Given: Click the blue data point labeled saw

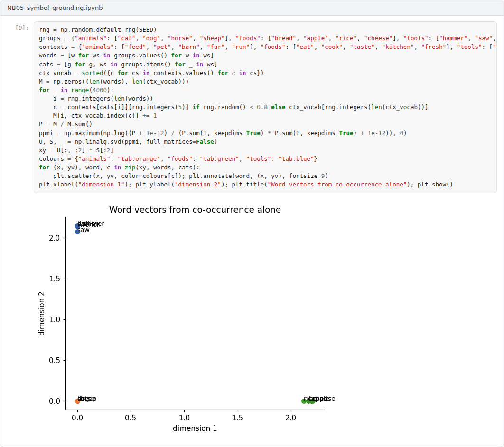Looking at the screenshot, I should point(77,232).
